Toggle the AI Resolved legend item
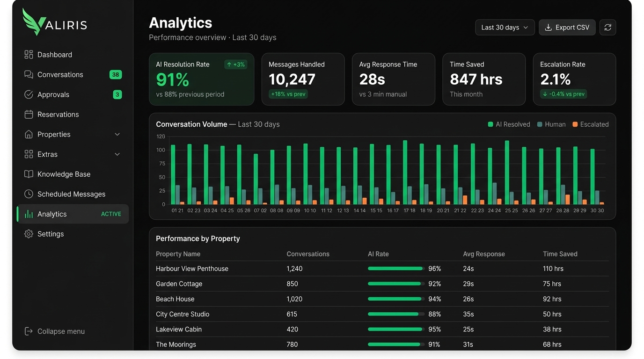The image size is (644, 359). click(509, 124)
